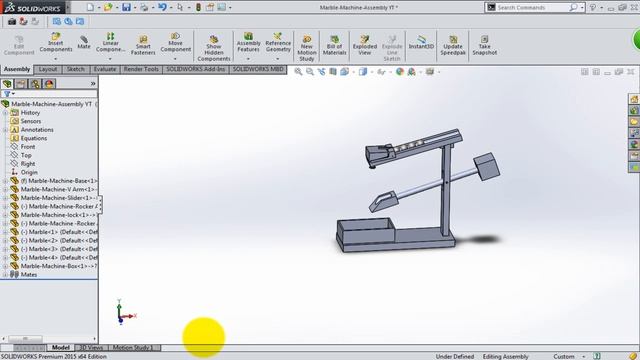Image resolution: width=640 pixels, height=360 pixels.
Task: Click Zoom to Area icon
Action: [x=310, y=72]
